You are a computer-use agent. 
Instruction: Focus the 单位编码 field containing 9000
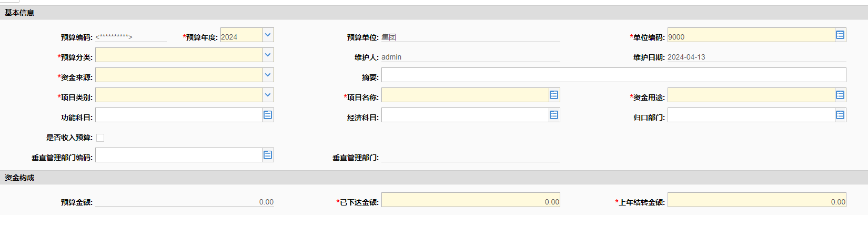pos(751,35)
